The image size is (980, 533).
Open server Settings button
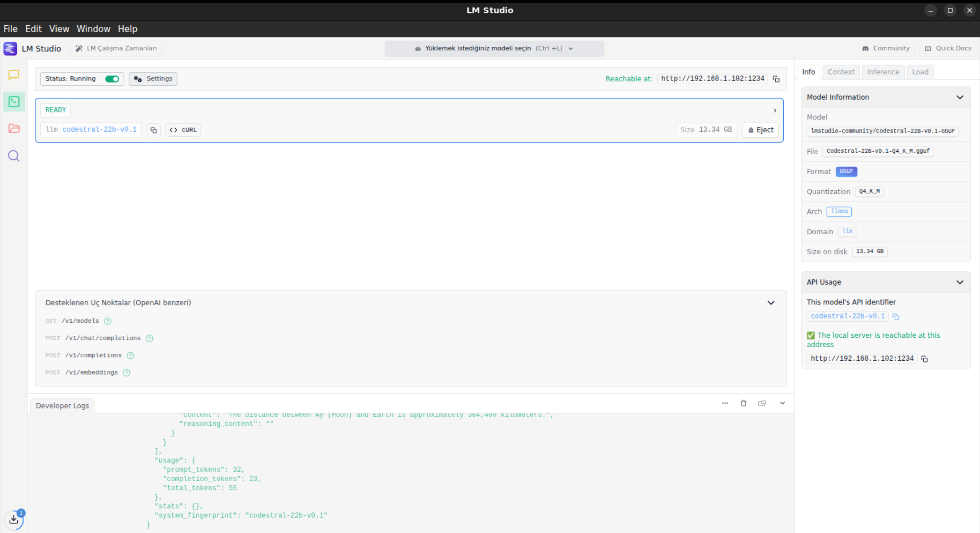tap(153, 79)
